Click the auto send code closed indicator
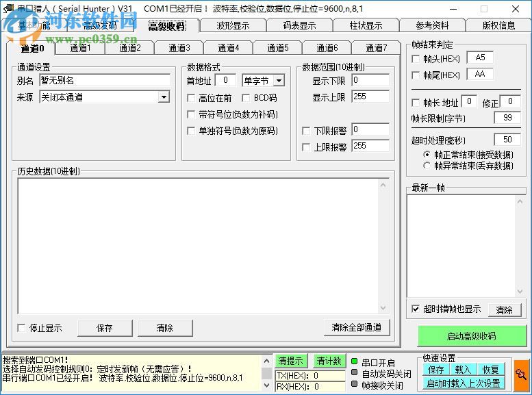 coord(354,372)
